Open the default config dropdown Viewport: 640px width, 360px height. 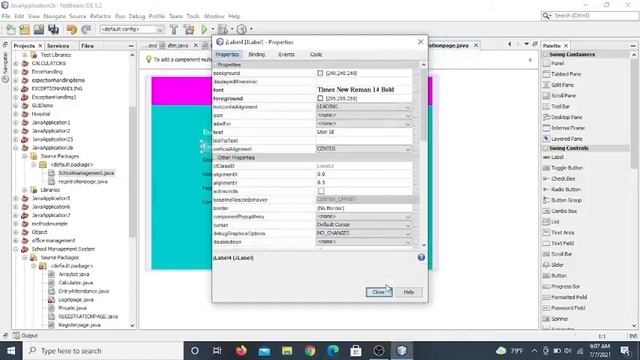pos(132,29)
